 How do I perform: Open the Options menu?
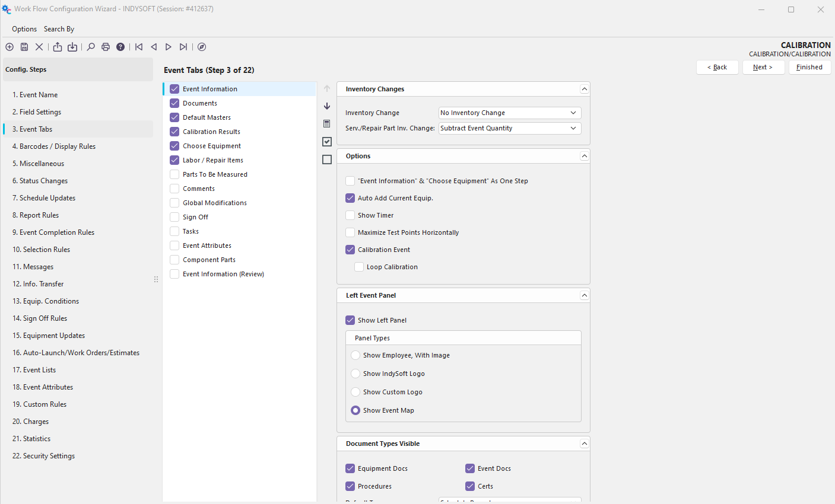tap(24, 29)
